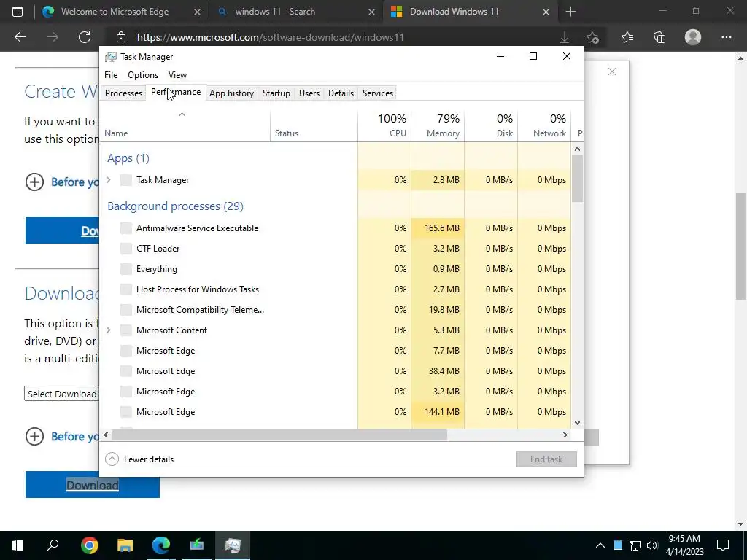Sort processes by Name column header
747x560 pixels.
pos(185,125)
